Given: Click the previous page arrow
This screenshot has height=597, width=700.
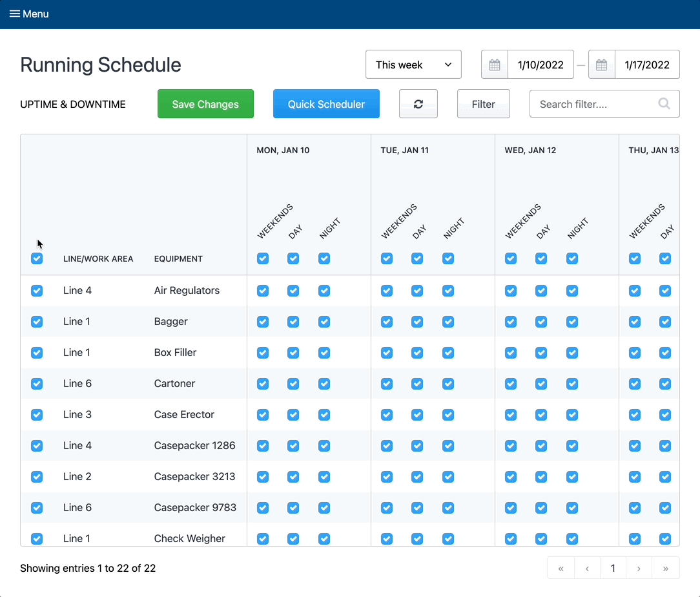Looking at the screenshot, I should (x=587, y=569).
